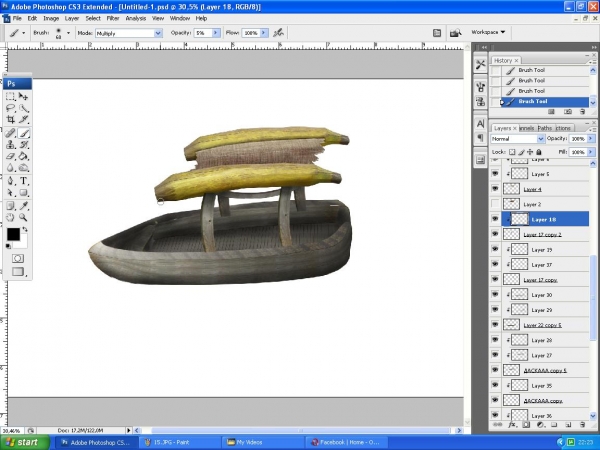Select the History Brush tool
Image resolution: width=600 pixels, height=450 pixels.
[x=23, y=145]
